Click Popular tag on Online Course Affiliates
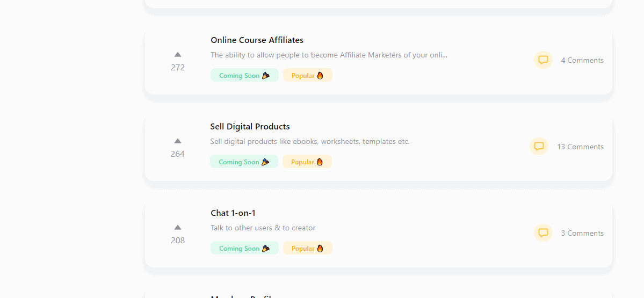The width and height of the screenshot is (644, 298). (x=307, y=76)
